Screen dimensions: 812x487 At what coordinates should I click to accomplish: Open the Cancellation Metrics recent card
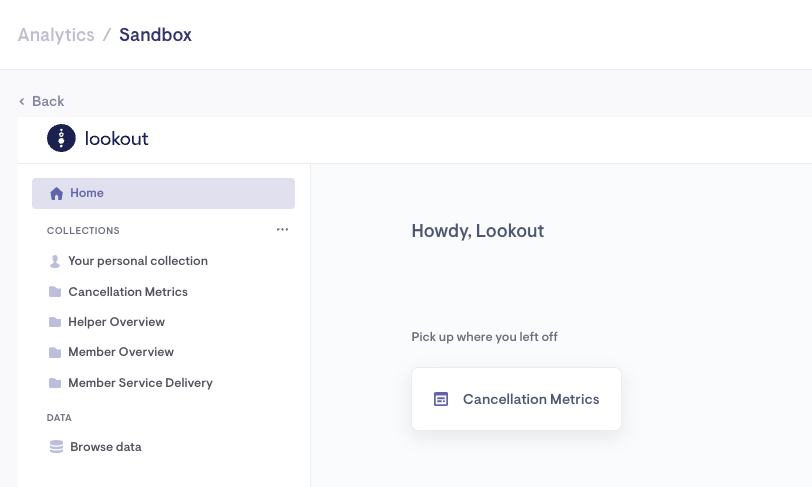pyautogui.click(x=516, y=399)
